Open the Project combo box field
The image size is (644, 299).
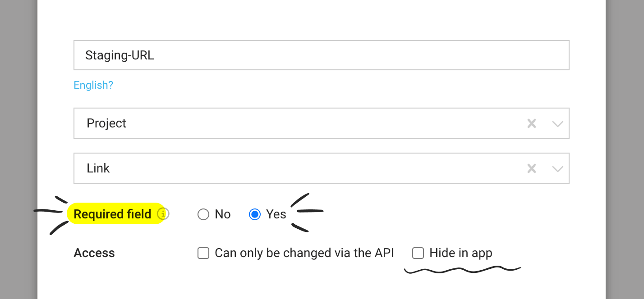coord(322,123)
